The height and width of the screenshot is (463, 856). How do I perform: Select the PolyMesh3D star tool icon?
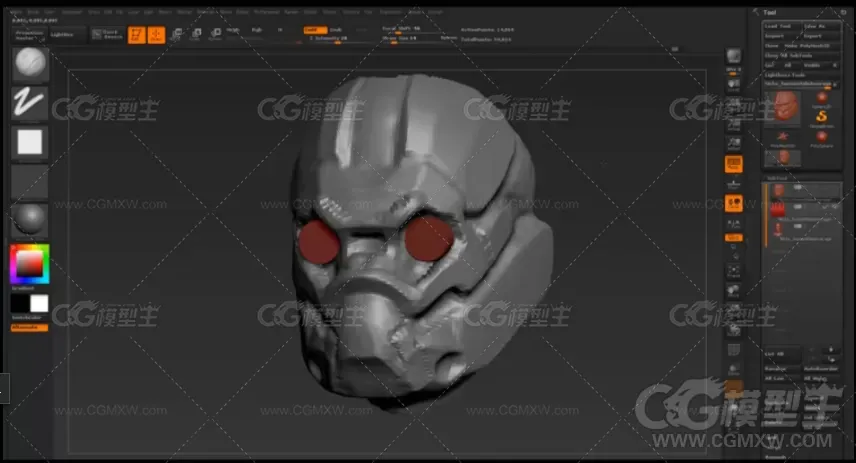(782, 138)
